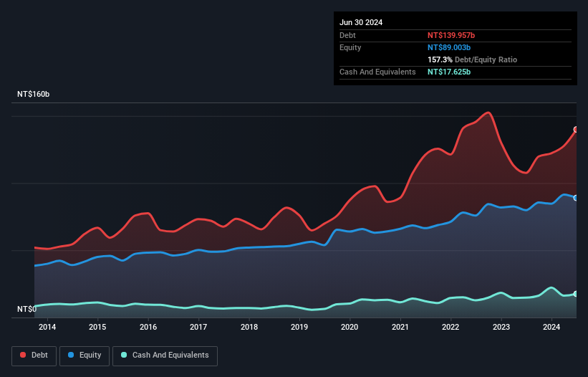Toggle the Debt series legend button

(x=34, y=355)
